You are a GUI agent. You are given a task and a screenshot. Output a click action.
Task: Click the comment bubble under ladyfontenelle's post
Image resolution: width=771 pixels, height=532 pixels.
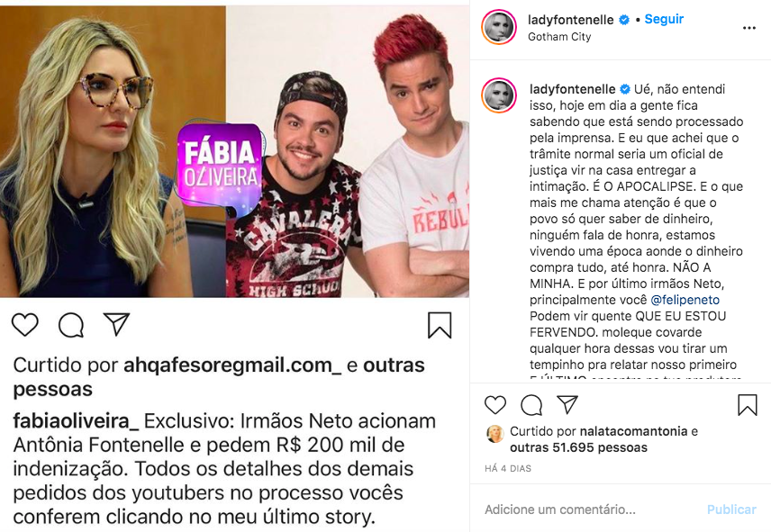tap(531, 405)
